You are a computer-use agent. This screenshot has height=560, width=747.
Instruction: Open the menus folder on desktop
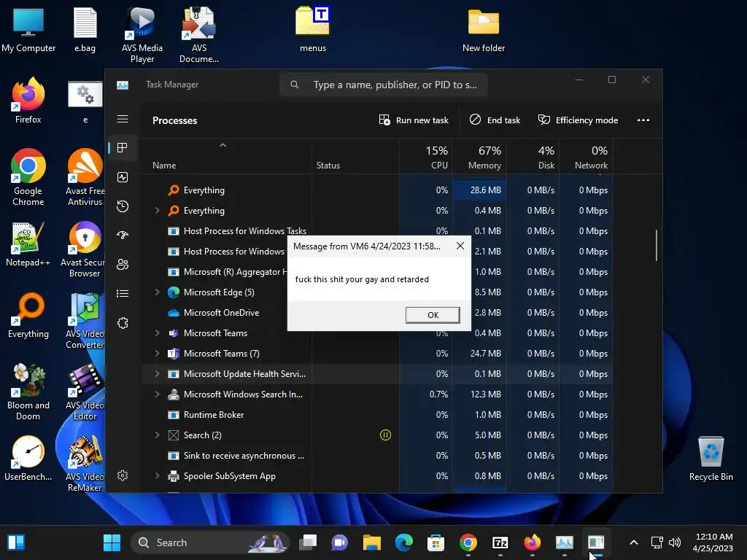pyautogui.click(x=313, y=28)
